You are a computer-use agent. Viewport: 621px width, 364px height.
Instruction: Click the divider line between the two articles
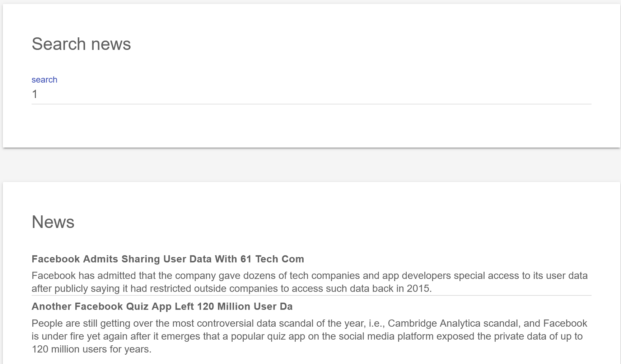(311, 296)
